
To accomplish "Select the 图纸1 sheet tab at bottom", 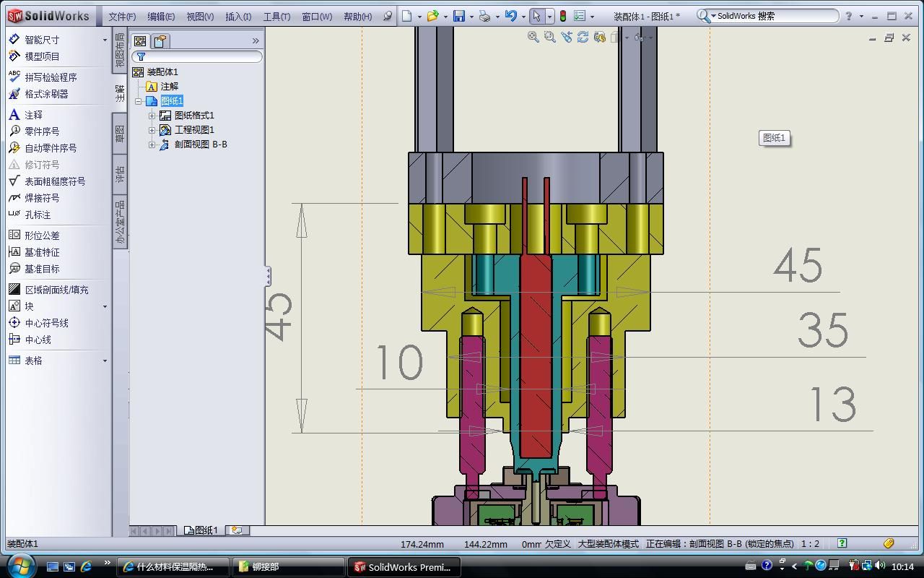I will [201, 530].
